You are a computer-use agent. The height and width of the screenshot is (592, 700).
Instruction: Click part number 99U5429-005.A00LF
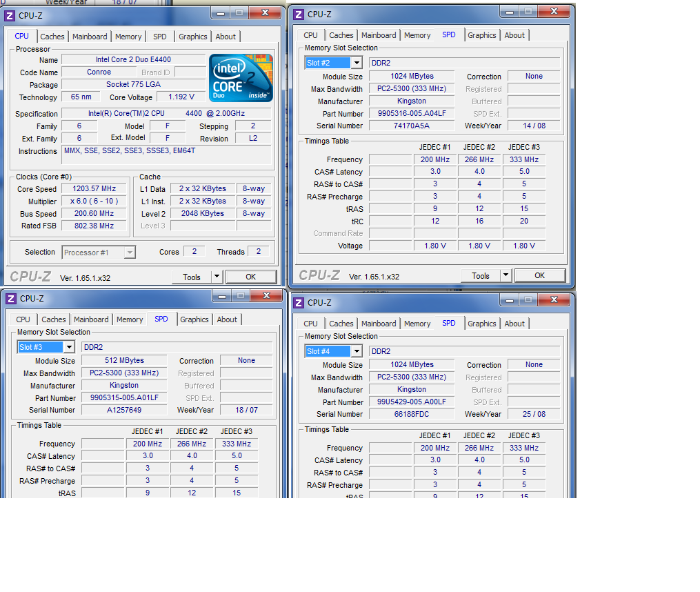(x=412, y=402)
